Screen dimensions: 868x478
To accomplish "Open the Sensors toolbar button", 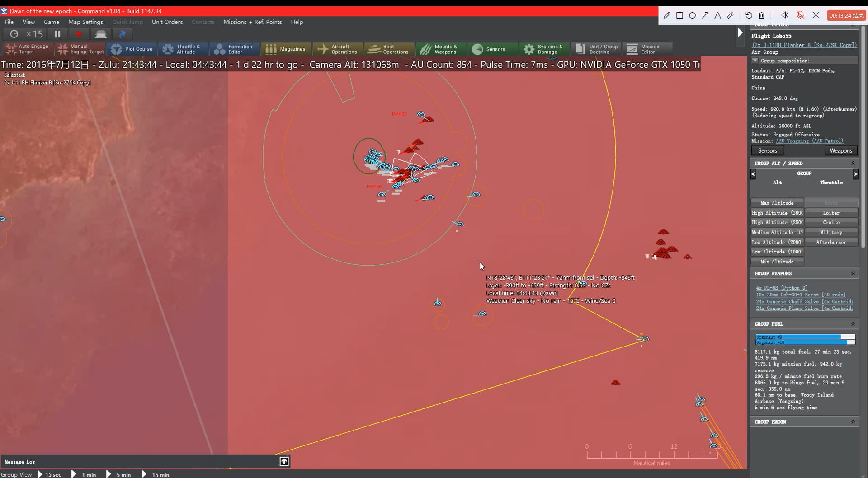I will 492,49.
